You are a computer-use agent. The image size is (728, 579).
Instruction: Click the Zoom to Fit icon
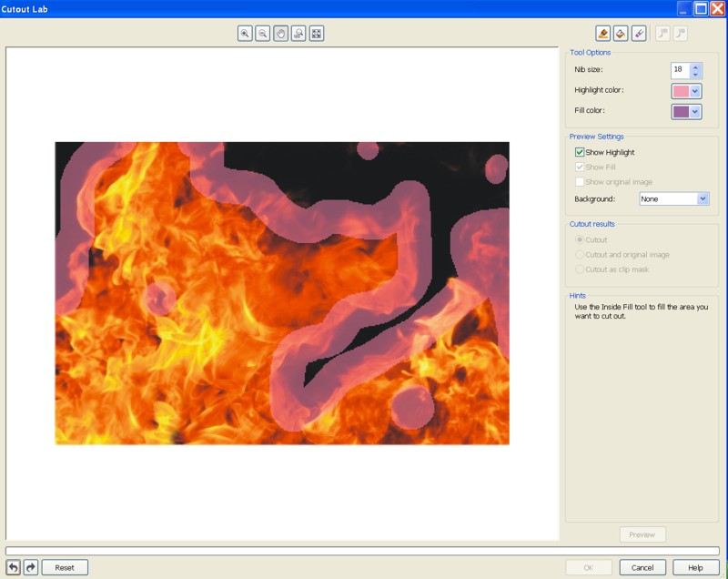pos(316,34)
